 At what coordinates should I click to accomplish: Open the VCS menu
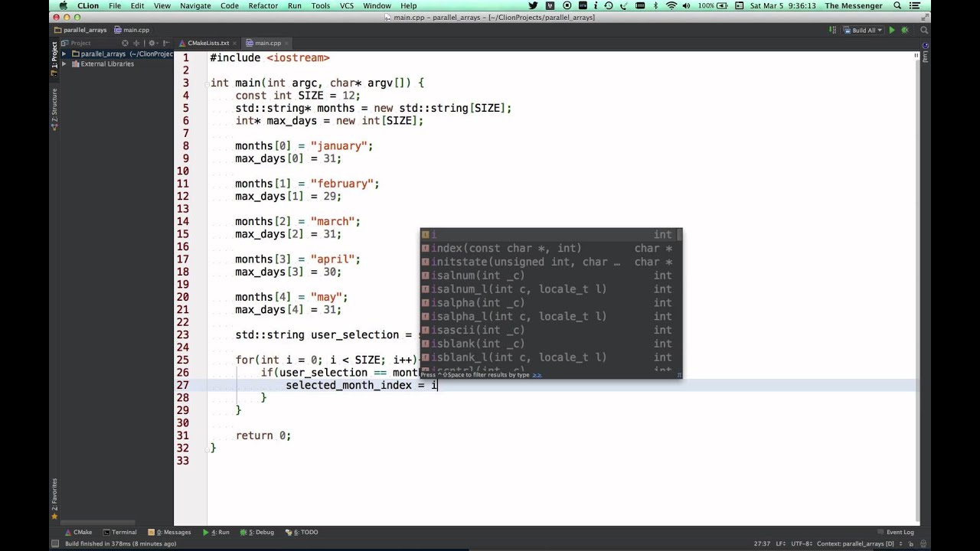click(347, 5)
